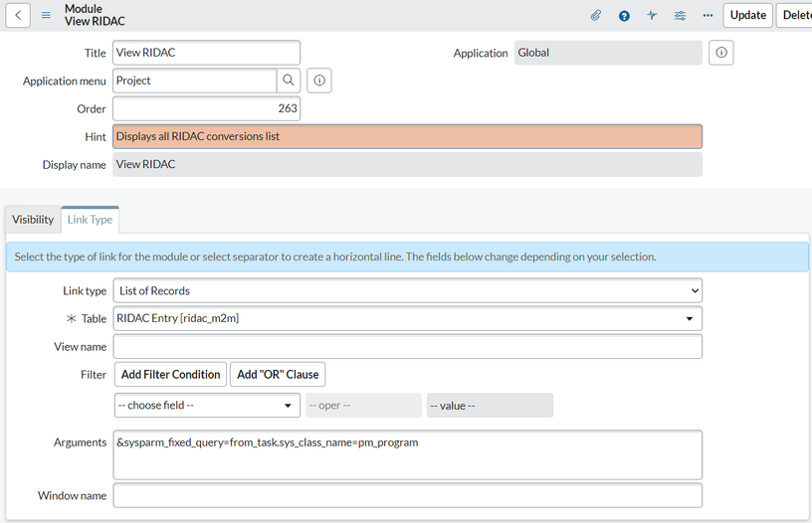Image resolution: width=812 pixels, height=523 pixels.
Task: Switch to the Visibility tab
Action: click(33, 220)
